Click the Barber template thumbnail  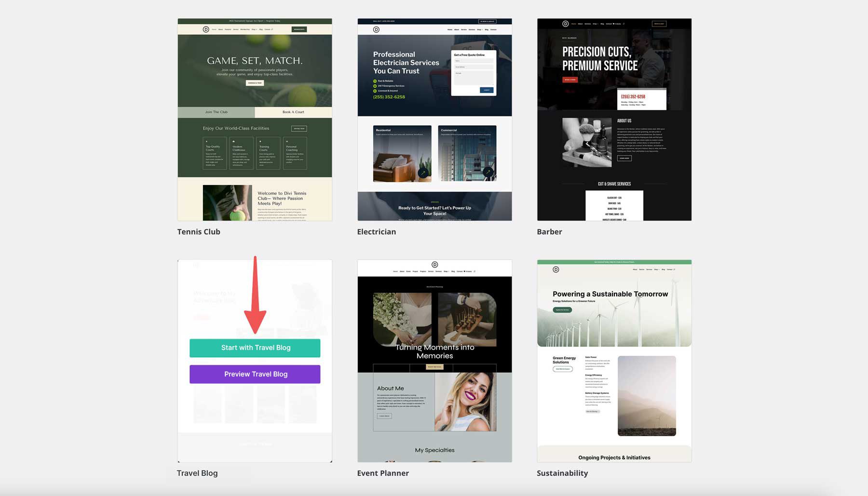coord(614,119)
